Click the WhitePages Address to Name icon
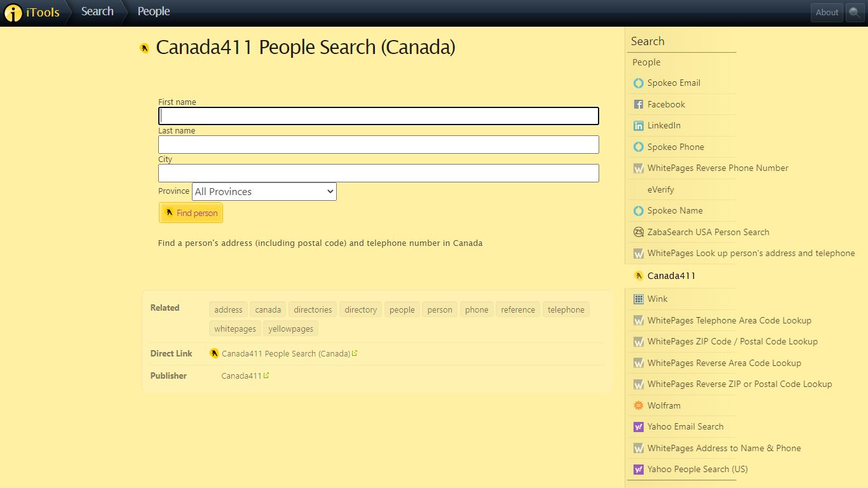The image size is (868, 488). pyautogui.click(x=639, y=449)
